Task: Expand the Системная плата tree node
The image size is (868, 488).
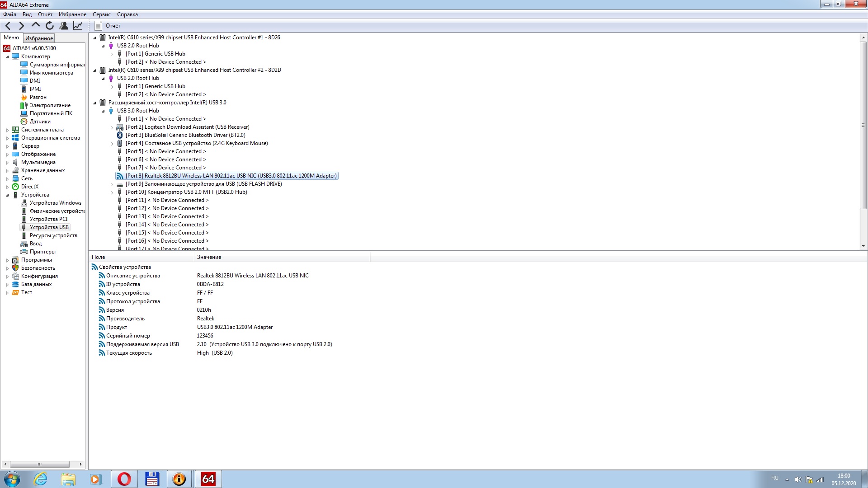Action: coord(7,130)
